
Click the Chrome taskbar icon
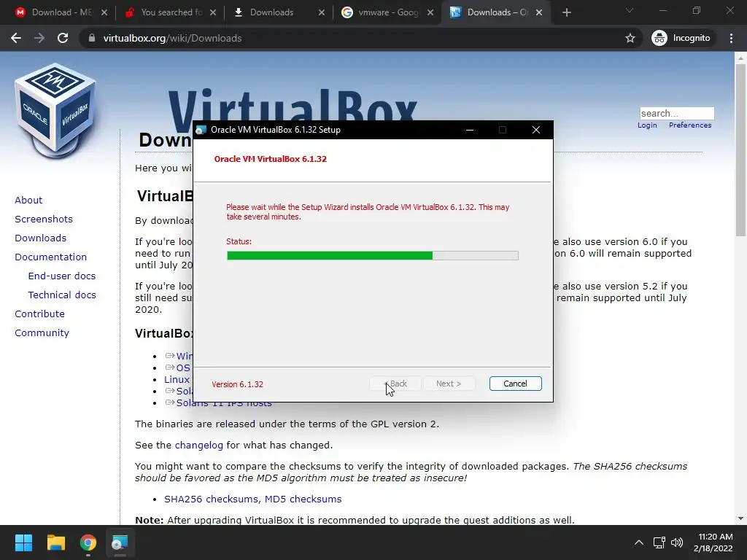tap(88, 542)
